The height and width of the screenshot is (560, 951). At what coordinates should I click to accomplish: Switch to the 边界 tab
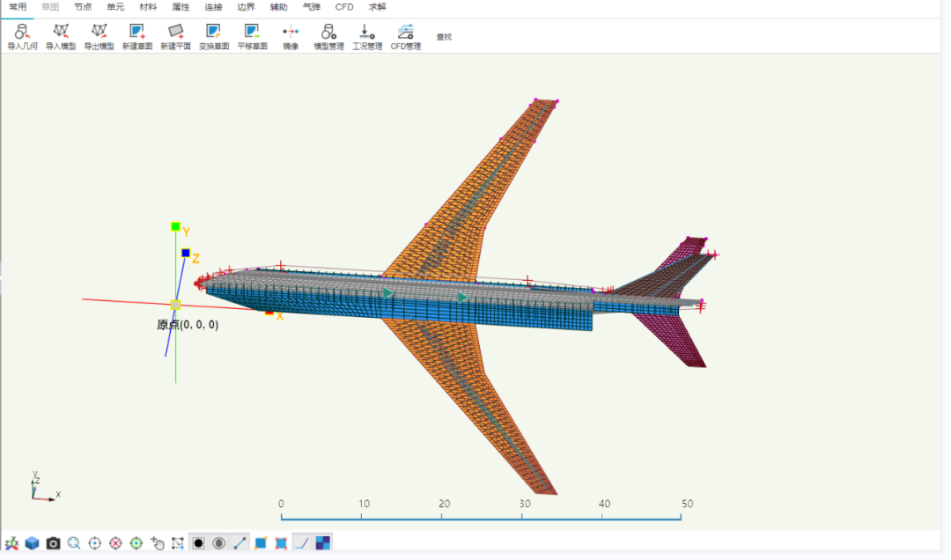click(246, 7)
